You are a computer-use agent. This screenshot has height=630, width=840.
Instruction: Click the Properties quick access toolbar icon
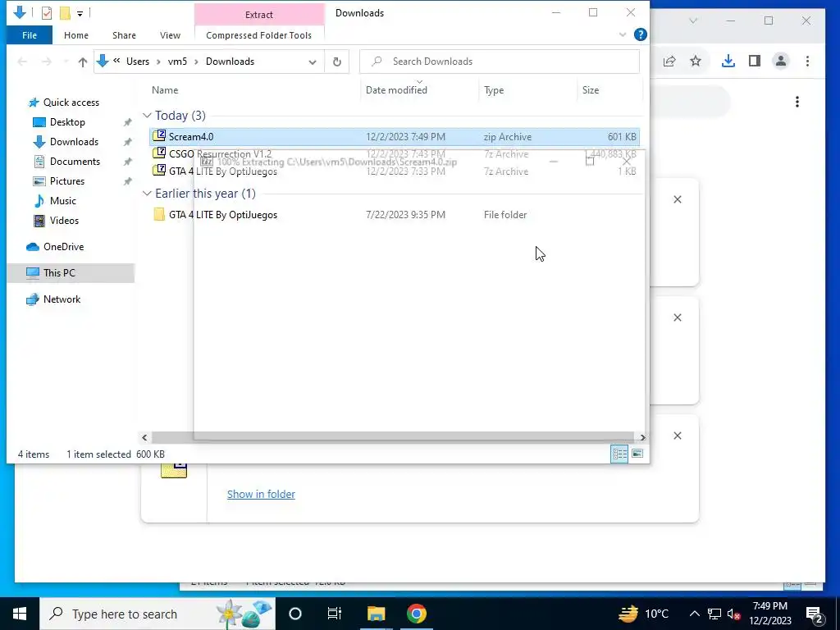click(x=47, y=13)
